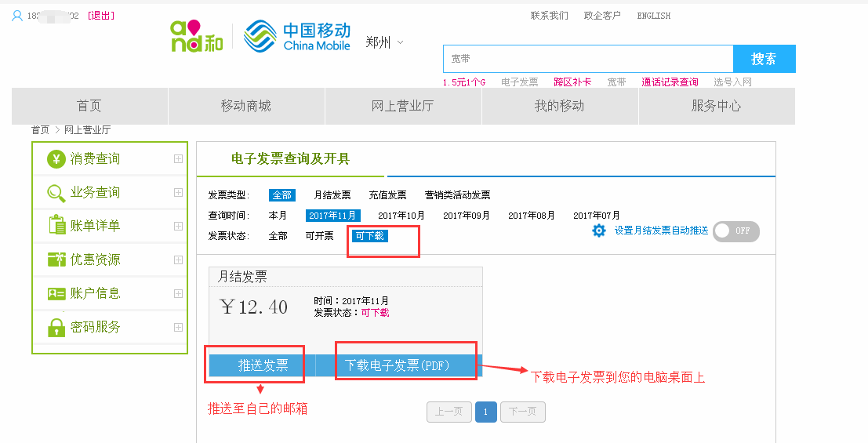Click the [退出] logout link
Screen dimensions: 868x443
[100, 16]
